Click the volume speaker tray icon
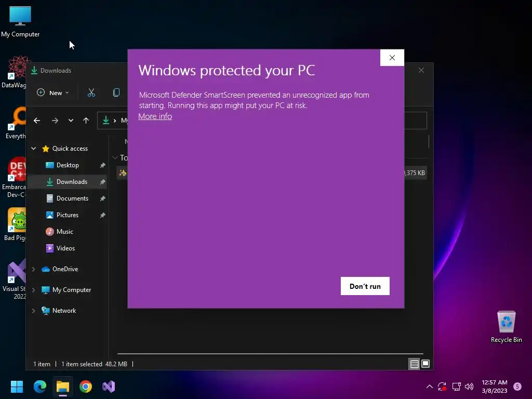 click(469, 387)
